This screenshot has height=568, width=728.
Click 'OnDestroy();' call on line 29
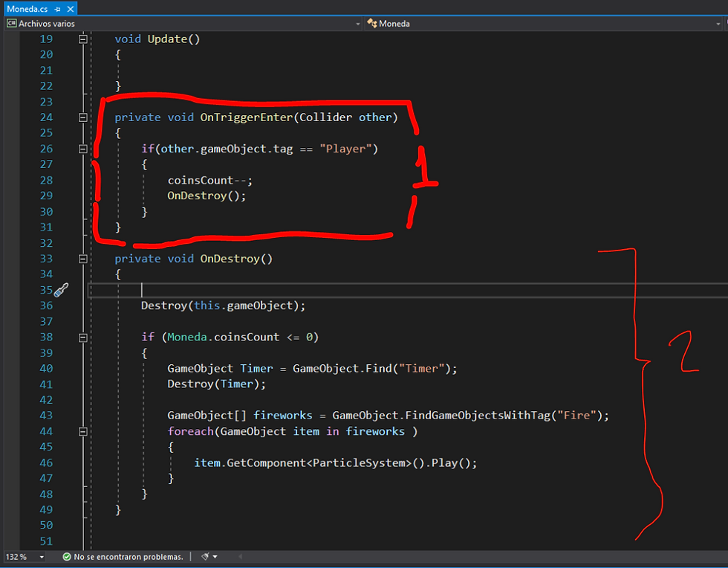point(207,196)
